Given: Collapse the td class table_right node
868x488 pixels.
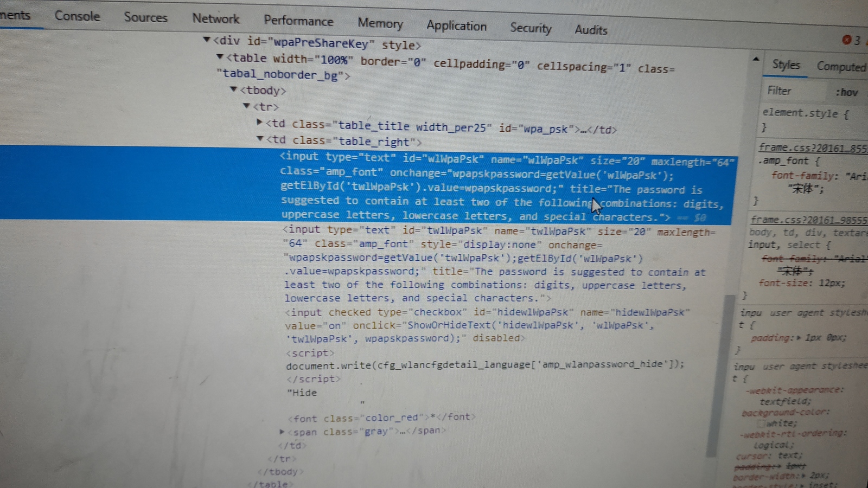Looking at the screenshot, I should point(260,139).
